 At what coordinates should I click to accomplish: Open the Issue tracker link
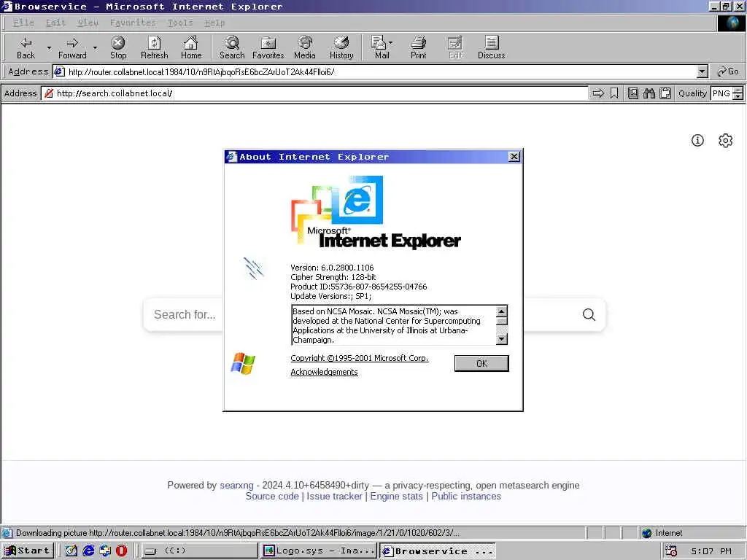(x=334, y=496)
